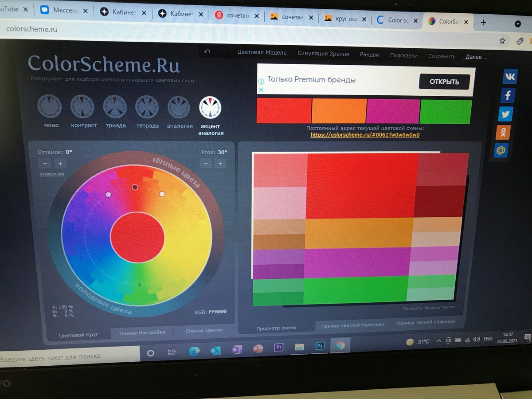Select the analogy scheme icon
532x399 pixels.
(179, 108)
